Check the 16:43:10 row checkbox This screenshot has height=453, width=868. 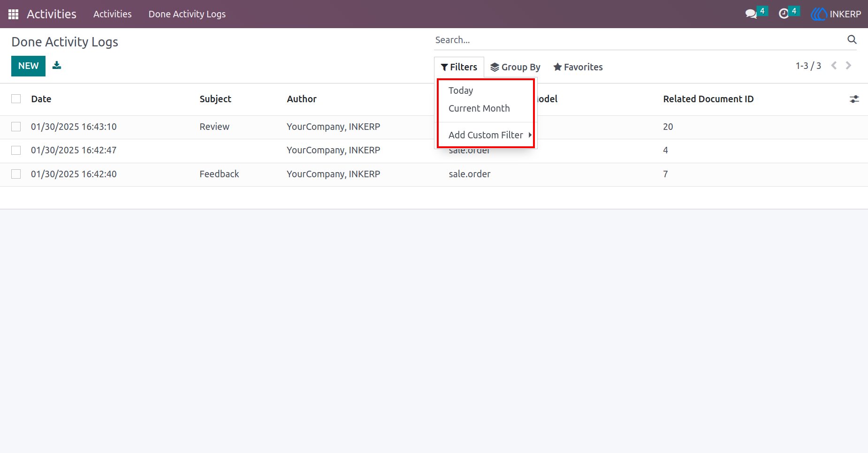tap(16, 127)
